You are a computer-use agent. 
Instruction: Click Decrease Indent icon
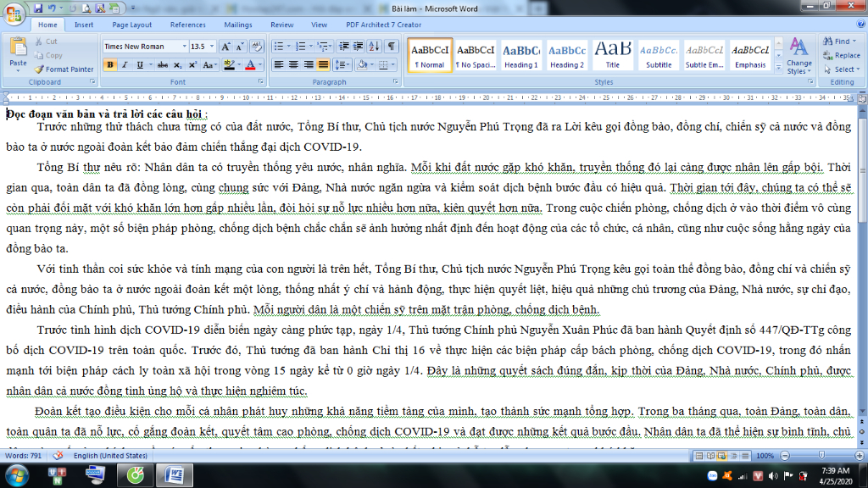pos(344,47)
